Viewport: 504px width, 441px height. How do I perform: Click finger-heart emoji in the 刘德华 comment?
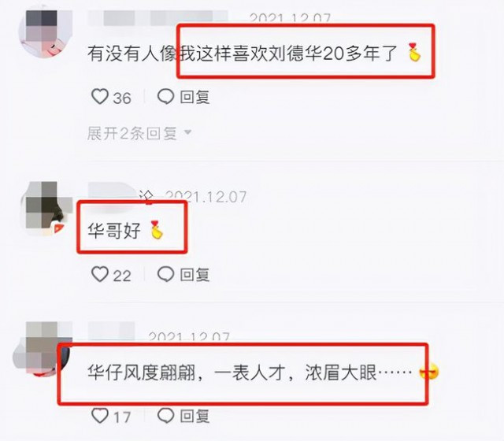(x=414, y=52)
